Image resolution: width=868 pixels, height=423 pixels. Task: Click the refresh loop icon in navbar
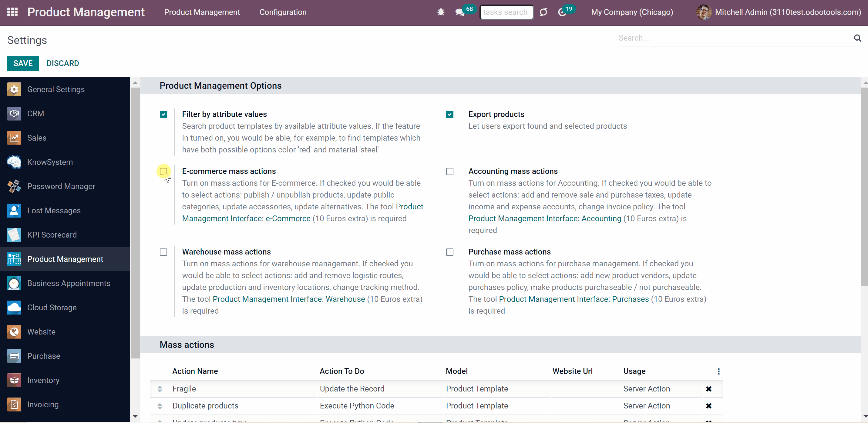[543, 12]
